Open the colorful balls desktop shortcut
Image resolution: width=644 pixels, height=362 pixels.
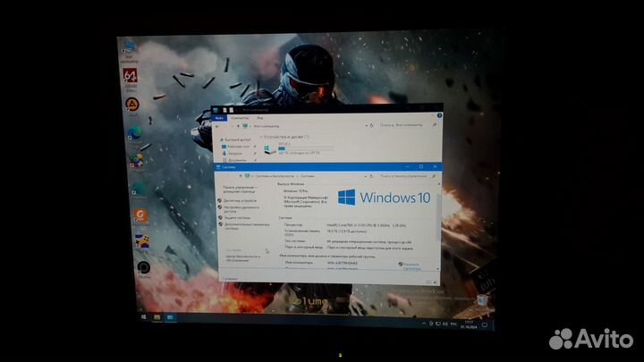pyautogui.click(x=136, y=161)
